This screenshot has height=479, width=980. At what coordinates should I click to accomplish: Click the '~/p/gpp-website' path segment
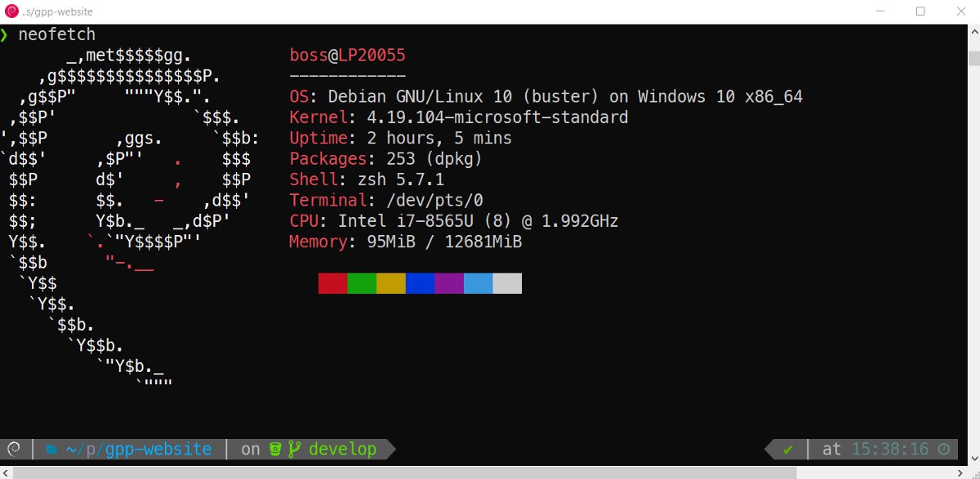tap(137, 449)
